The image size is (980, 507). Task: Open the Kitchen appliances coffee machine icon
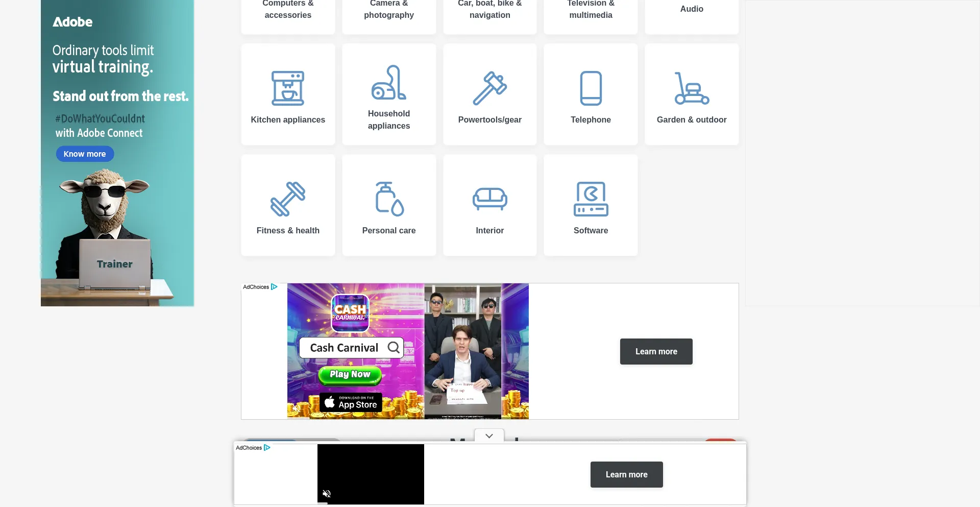[x=288, y=88]
